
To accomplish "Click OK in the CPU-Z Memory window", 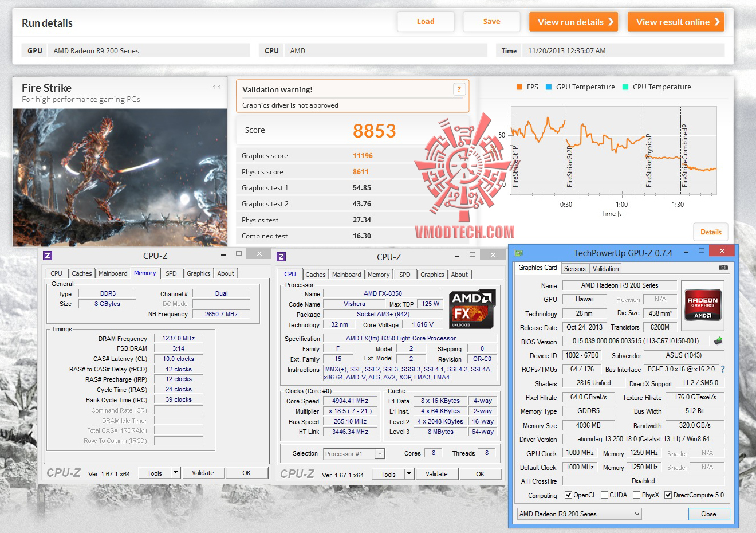I will coord(246,473).
